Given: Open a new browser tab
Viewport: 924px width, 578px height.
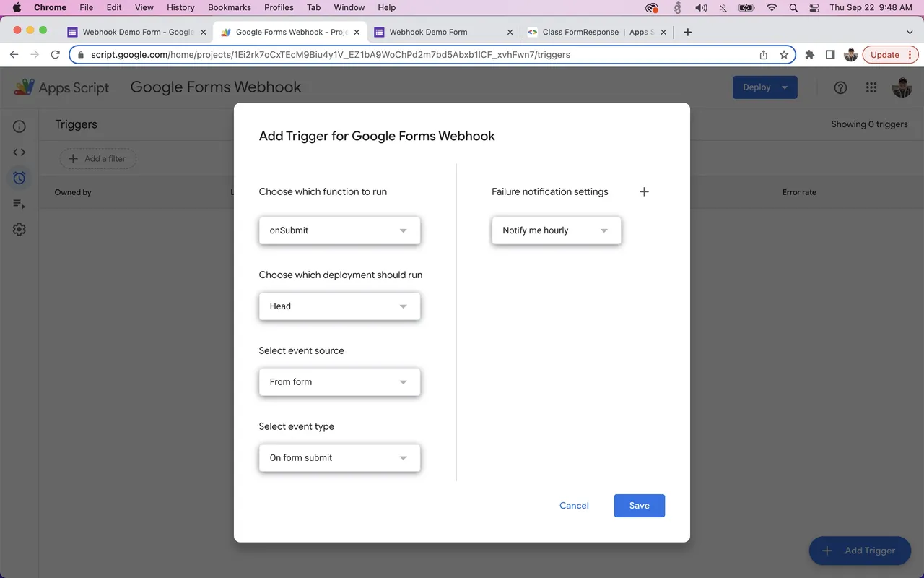Looking at the screenshot, I should point(688,32).
